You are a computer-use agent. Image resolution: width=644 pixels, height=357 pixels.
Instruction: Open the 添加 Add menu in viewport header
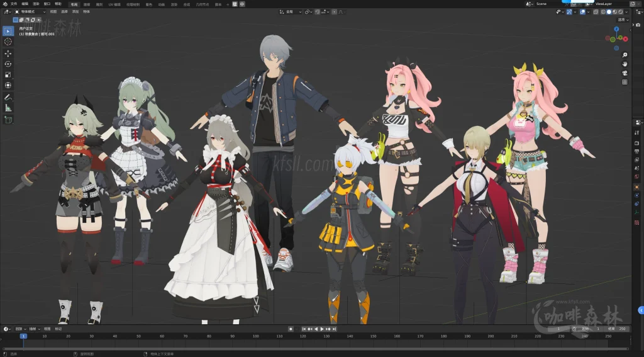click(x=75, y=12)
